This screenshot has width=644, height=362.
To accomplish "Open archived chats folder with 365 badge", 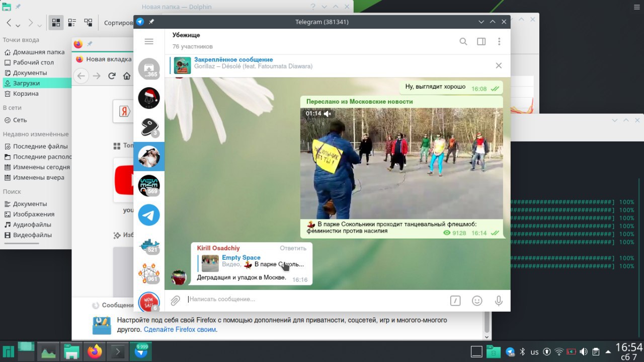I will pos(149,69).
